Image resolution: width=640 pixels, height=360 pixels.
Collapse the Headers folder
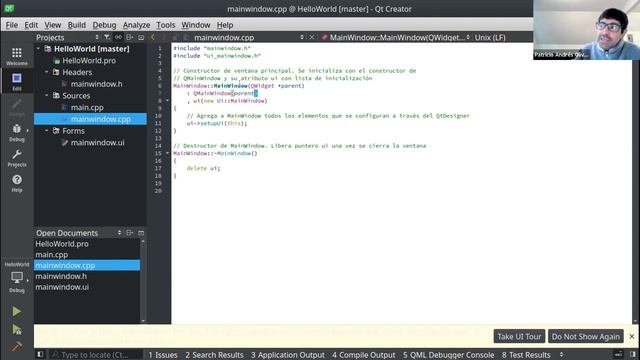coord(47,72)
